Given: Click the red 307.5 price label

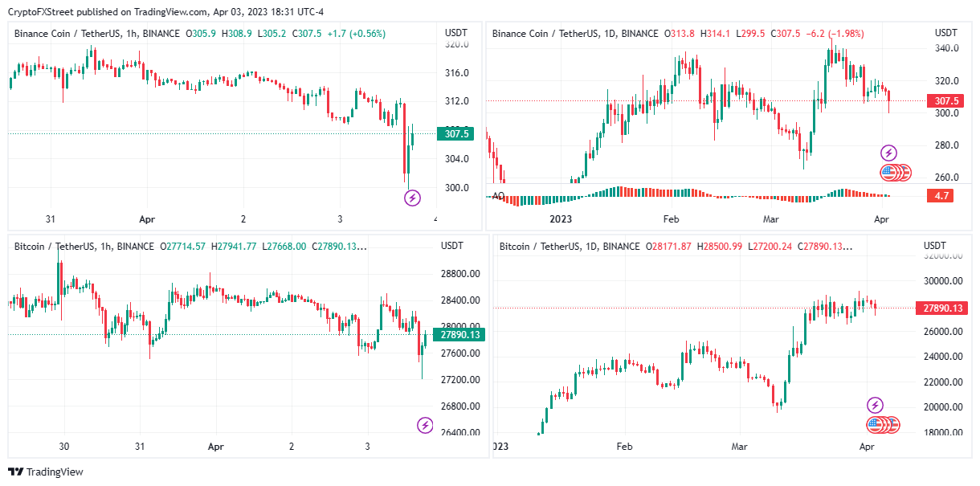Looking at the screenshot, I should [x=944, y=101].
